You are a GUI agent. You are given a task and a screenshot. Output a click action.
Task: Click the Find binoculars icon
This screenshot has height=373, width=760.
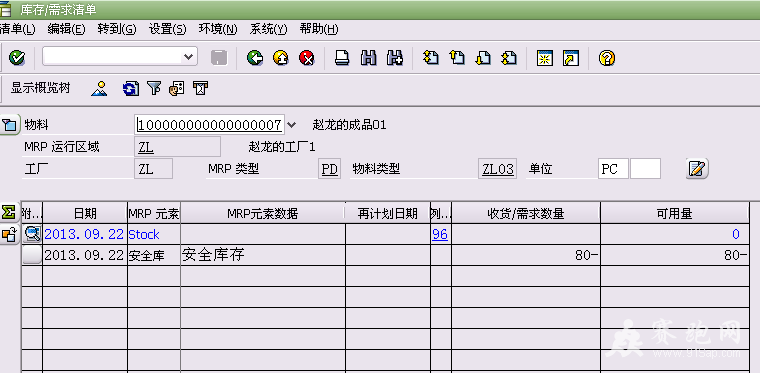tap(369, 58)
